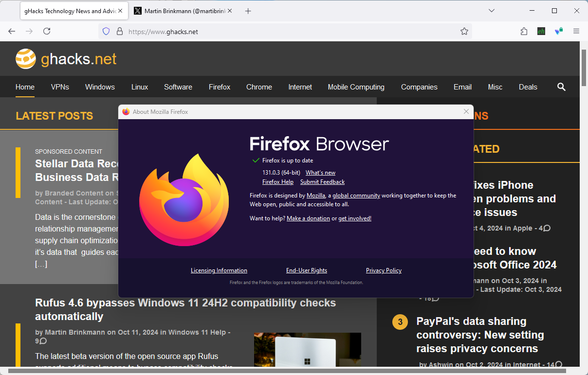Image resolution: width=588 pixels, height=375 pixels.
Task: Open the Companies category
Action: [419, 87]
